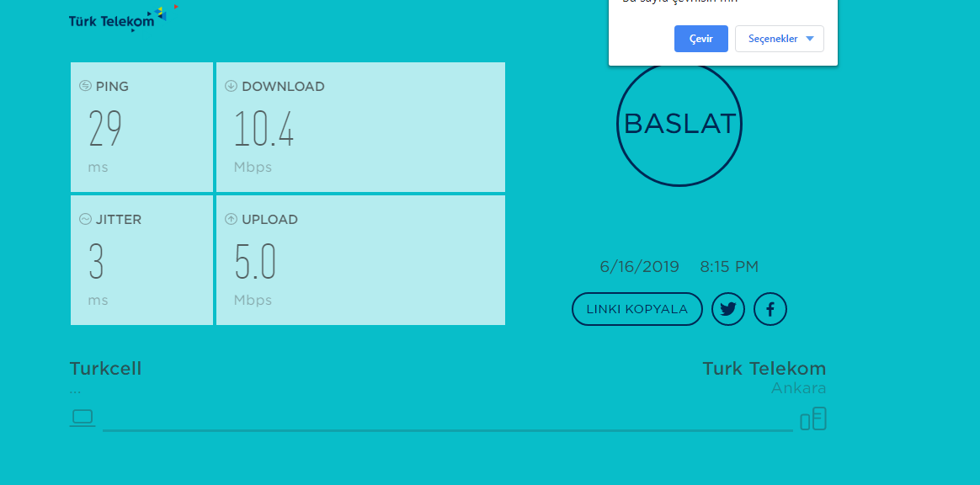The height and width of the screenshot is (485, 980).
Task: Share result on Twitter icon
Action: [728, 309]
